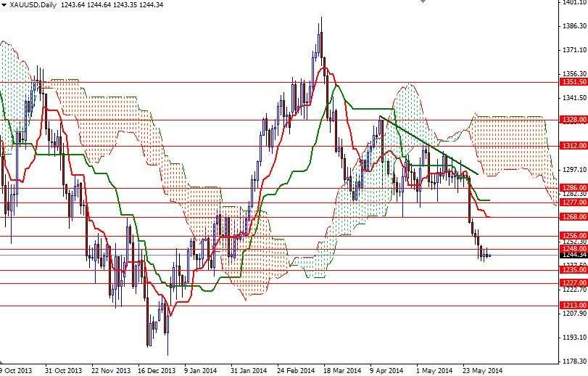588x376 pixels.
Task: Click the 1351.50 price level label
Action: pyautogui.click(x=573, y=82)
